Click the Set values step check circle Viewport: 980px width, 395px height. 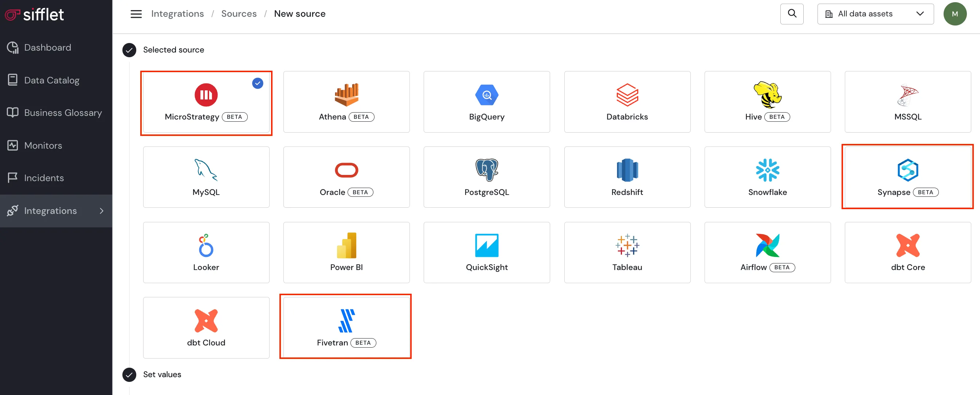129,375
